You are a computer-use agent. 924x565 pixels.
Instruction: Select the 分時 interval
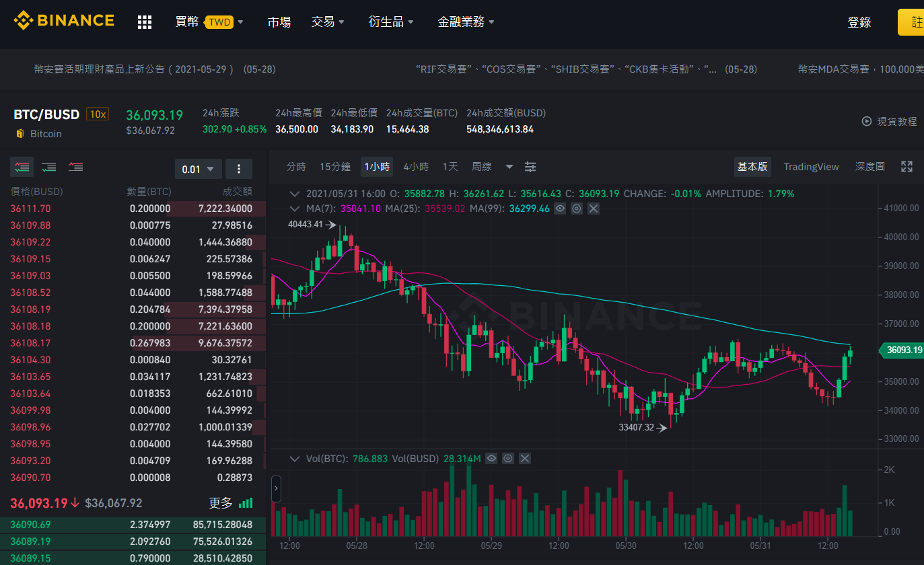coord(296,167)
